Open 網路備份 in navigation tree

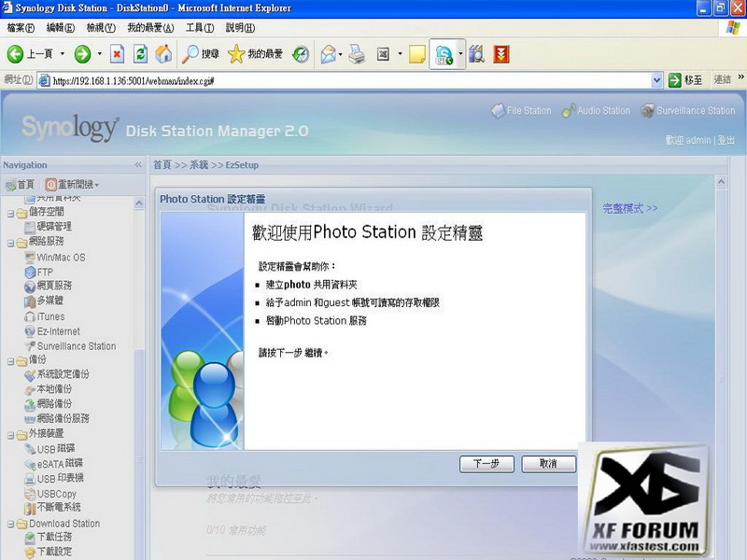click(x=48, y=404)
